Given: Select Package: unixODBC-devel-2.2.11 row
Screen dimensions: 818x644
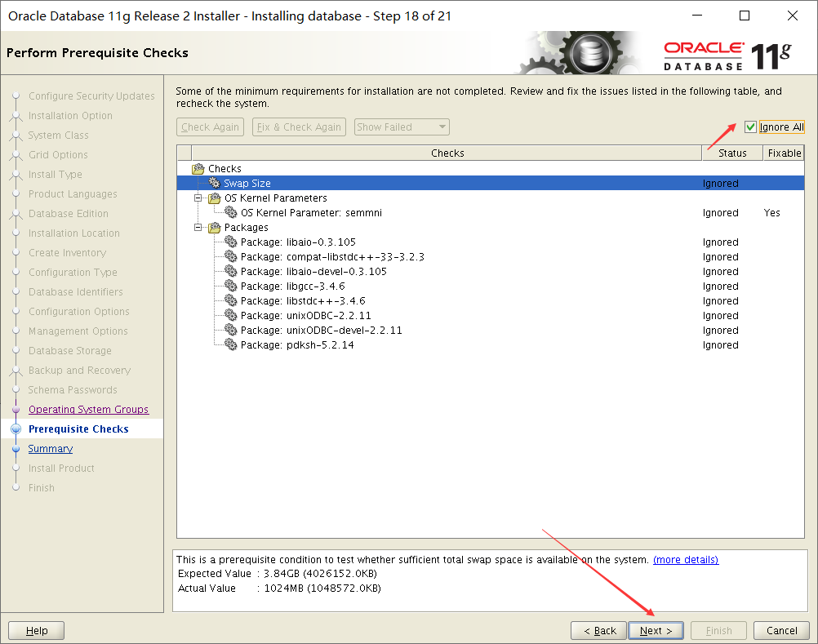Looking at the screenshot, I should (x=491, y=330).
